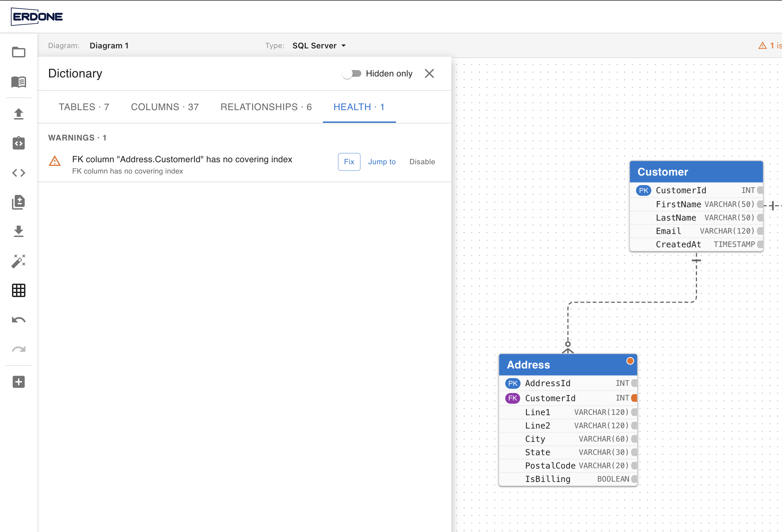Click the clipboard code icon in the sidebar
This screenshot has height=532, width=782.
(18, 143)
